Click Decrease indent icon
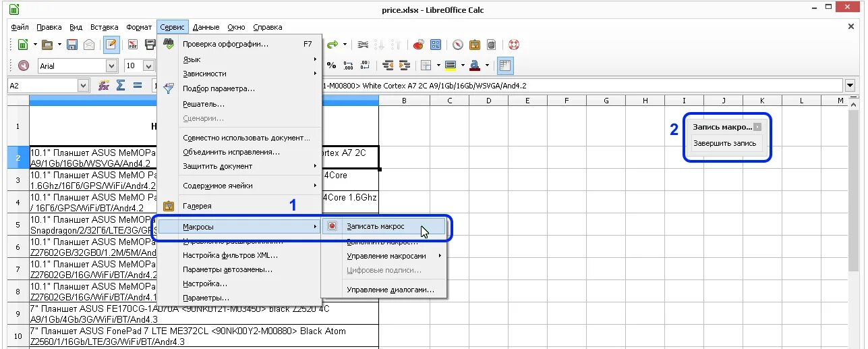 pyautogui.click(x=388, y=65)
